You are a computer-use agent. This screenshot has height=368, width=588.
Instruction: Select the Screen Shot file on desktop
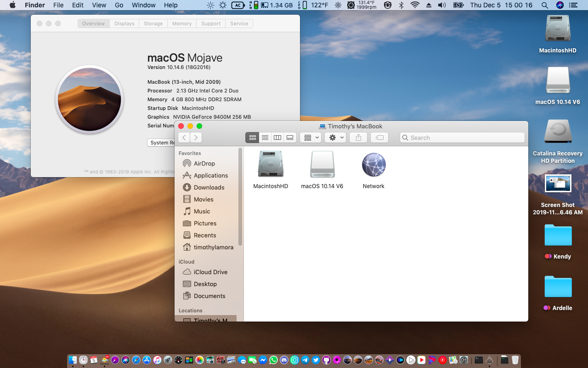(x=558, y=183)
